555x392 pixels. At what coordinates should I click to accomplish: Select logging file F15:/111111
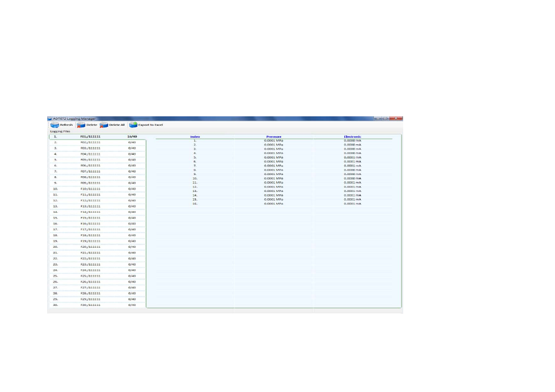97,218
